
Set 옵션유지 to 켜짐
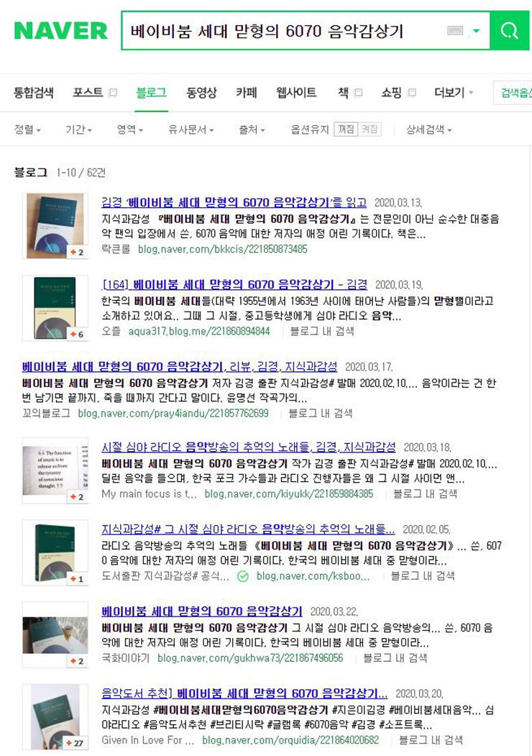[370, 129]
